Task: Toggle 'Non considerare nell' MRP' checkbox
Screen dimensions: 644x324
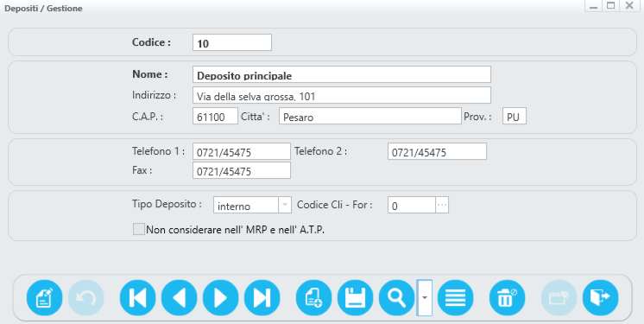Action: pyautogui.click(x=138, y=229)
